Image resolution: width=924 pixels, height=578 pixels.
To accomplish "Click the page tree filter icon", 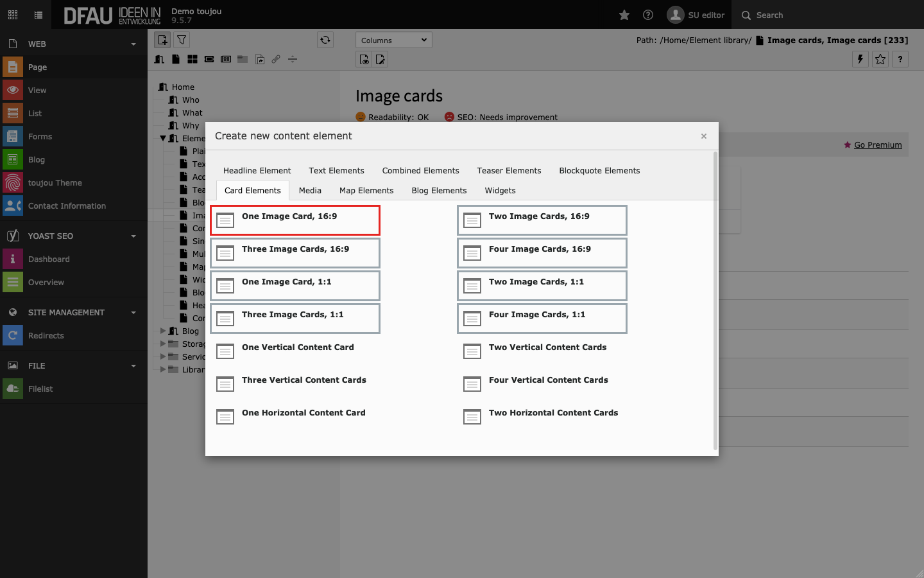I will pos(182,40).
